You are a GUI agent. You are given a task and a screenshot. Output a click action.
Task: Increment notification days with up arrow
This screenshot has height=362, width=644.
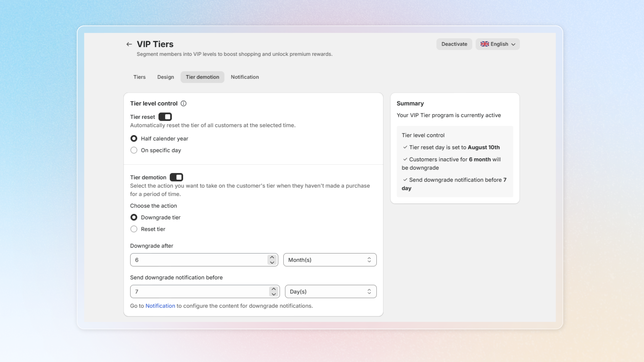click(274, 289)
